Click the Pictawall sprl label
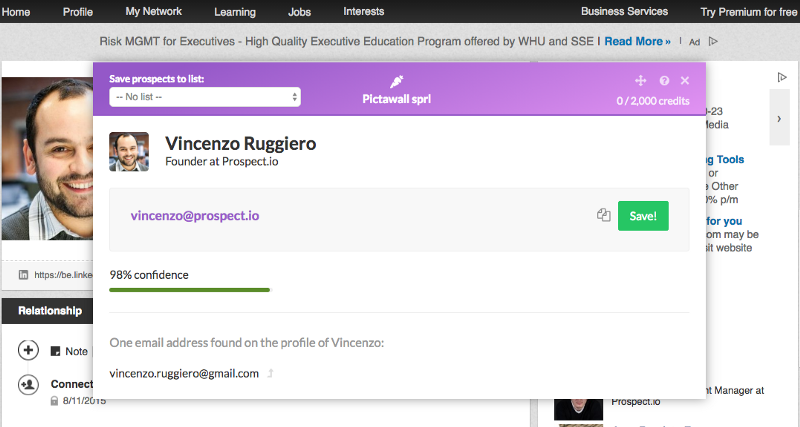This screenshot has width=800, height=427. coord(396,99)
